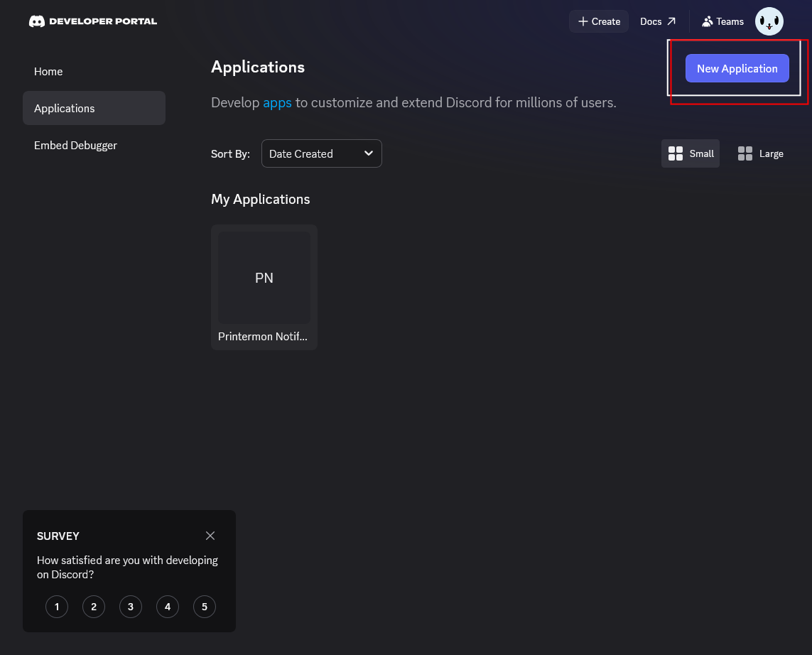Click the New Application button
812x655 pixels.
click(737, 68)
